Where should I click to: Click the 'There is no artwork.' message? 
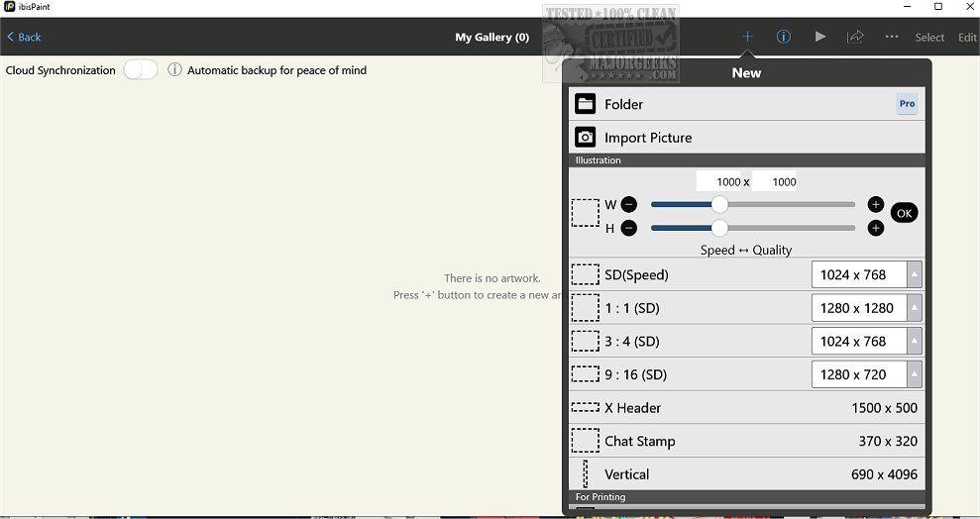pos(491,278)
